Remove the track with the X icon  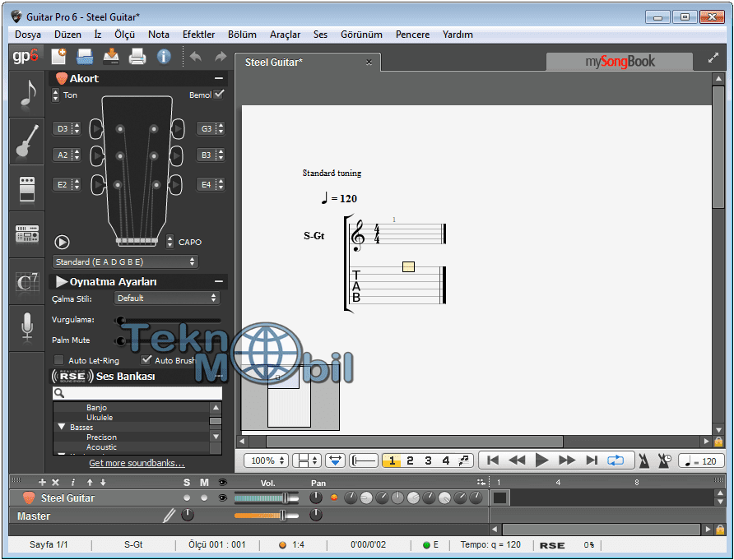(55, 482)
